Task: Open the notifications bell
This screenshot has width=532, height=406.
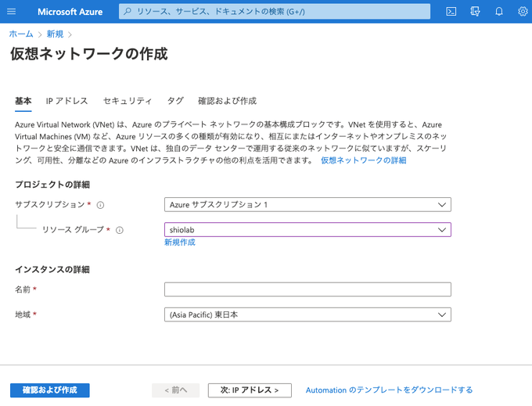Action: point(499,12)
